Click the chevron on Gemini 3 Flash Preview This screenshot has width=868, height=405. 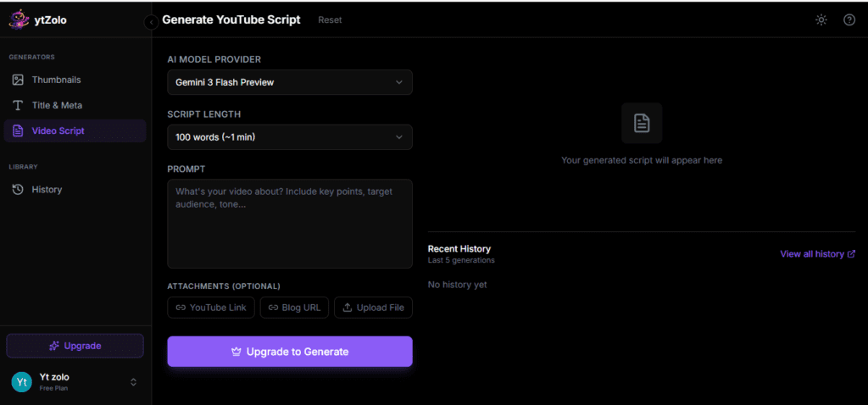[x=399, y=82]
